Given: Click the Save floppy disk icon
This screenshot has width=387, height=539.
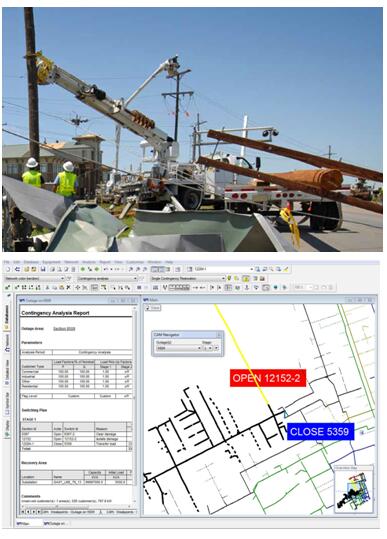Looking at the screenshot, I should 43,269.
